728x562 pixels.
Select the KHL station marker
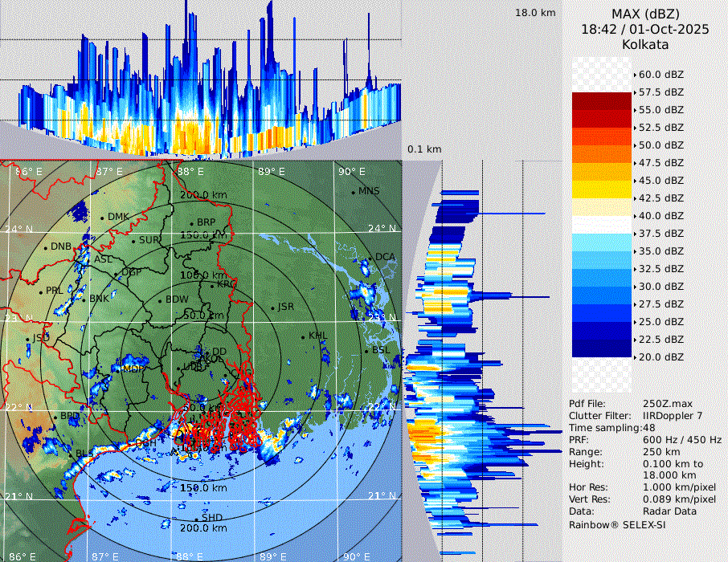[x=304, y=336]
